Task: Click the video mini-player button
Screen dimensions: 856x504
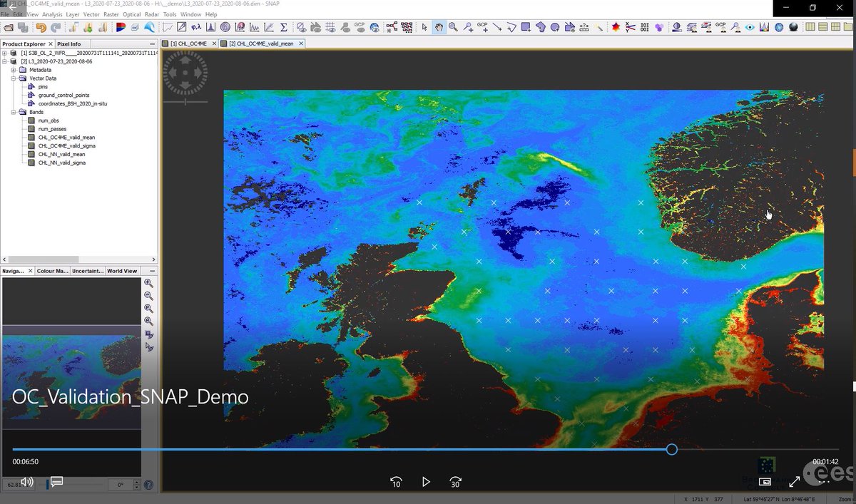Action: (765, 482)
